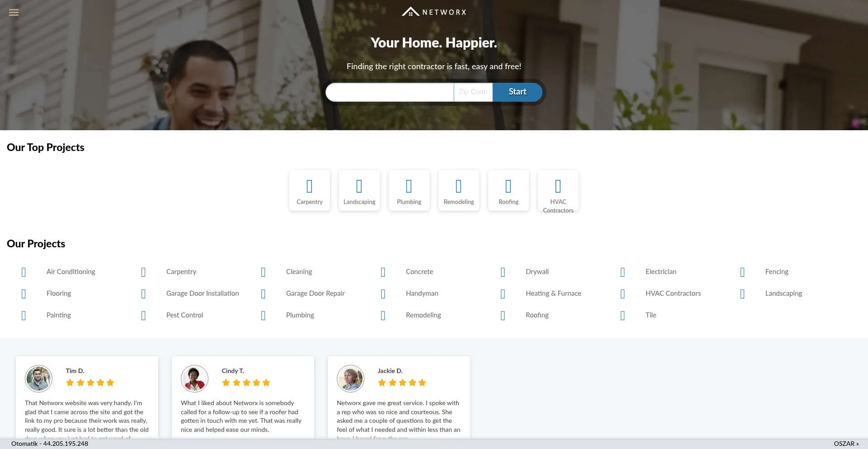The image size is (868, 449).
Task: Click the Start button
Action: (518, 92)
